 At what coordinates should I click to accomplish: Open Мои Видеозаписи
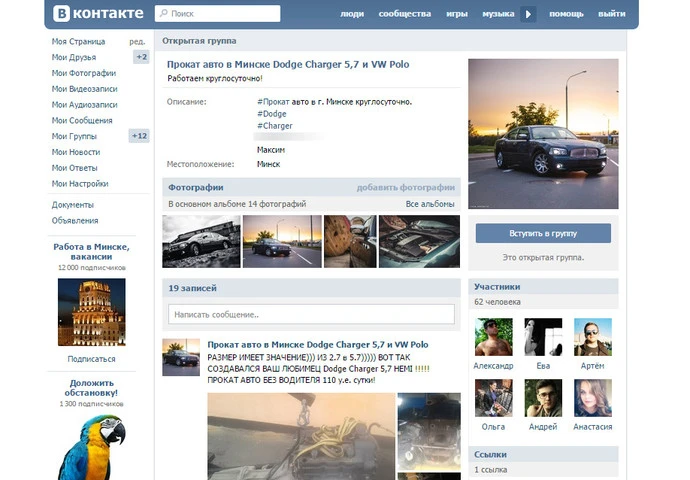[x=84, y=89]
